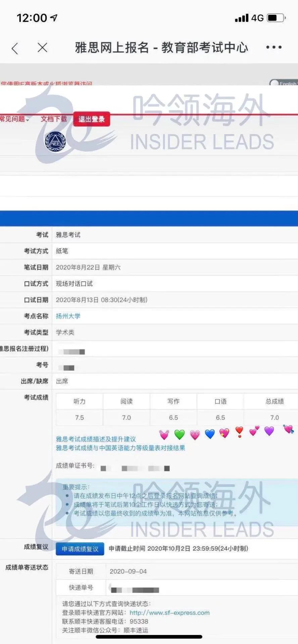Screen dimensions: 298x644
Task: Tap the cellular signal bars icon
Action: pos(242,18)
